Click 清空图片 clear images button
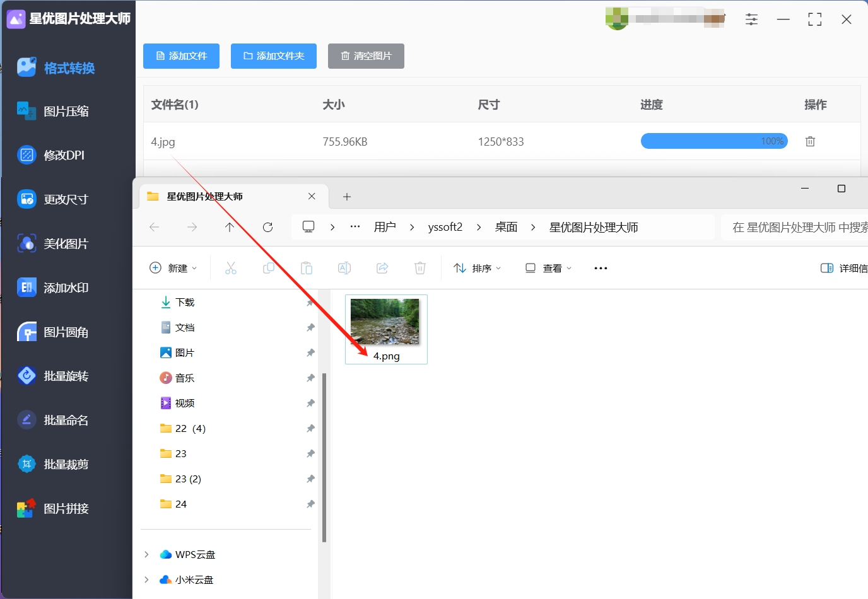 (x=366, y=56)
